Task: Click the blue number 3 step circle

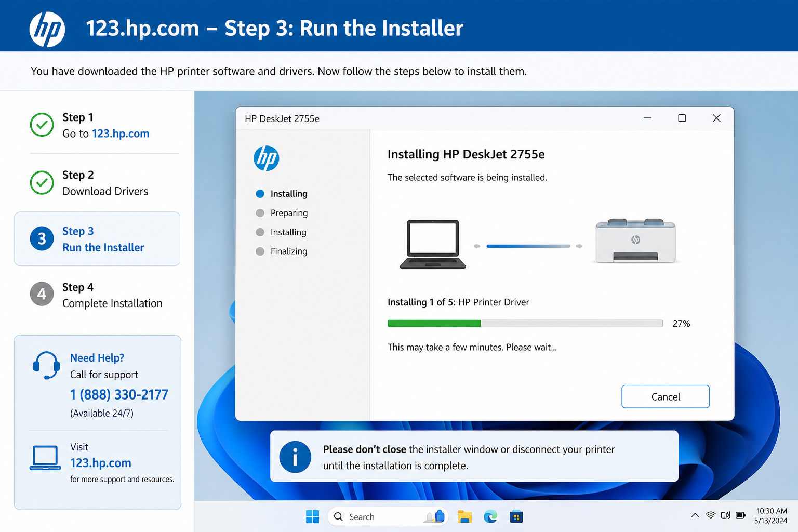Action: coord(42,238)
